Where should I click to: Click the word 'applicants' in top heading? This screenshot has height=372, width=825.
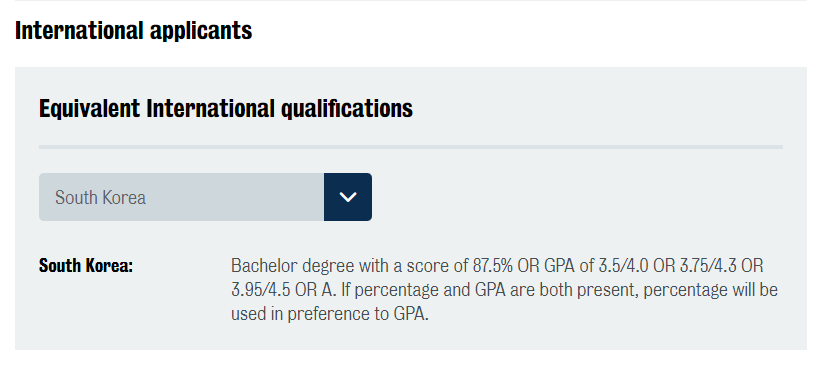(x=201, y=31)
